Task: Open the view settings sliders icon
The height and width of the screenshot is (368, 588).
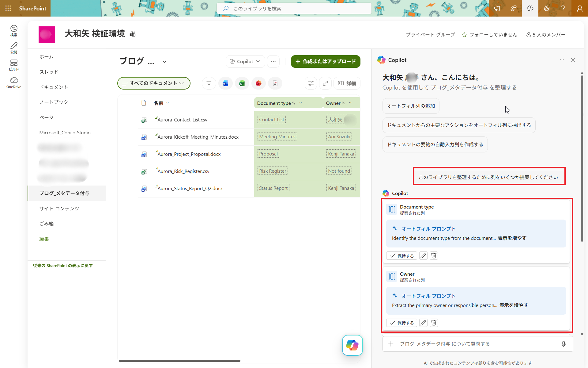Action: point(311,83)
